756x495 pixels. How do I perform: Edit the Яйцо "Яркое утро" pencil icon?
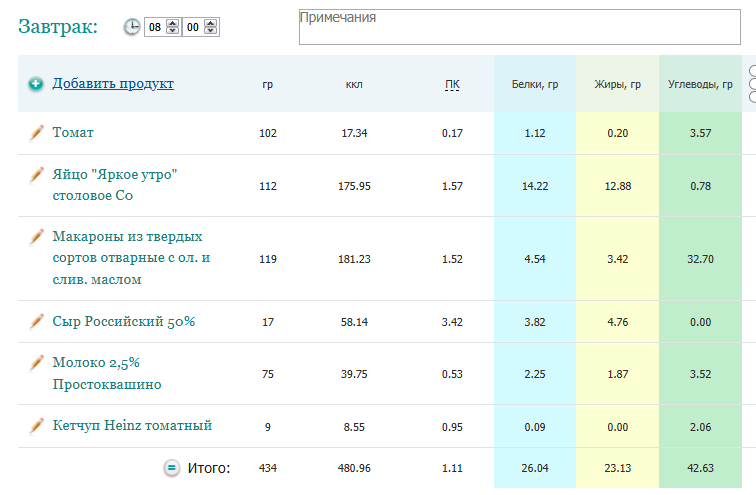tap(37, 174)
